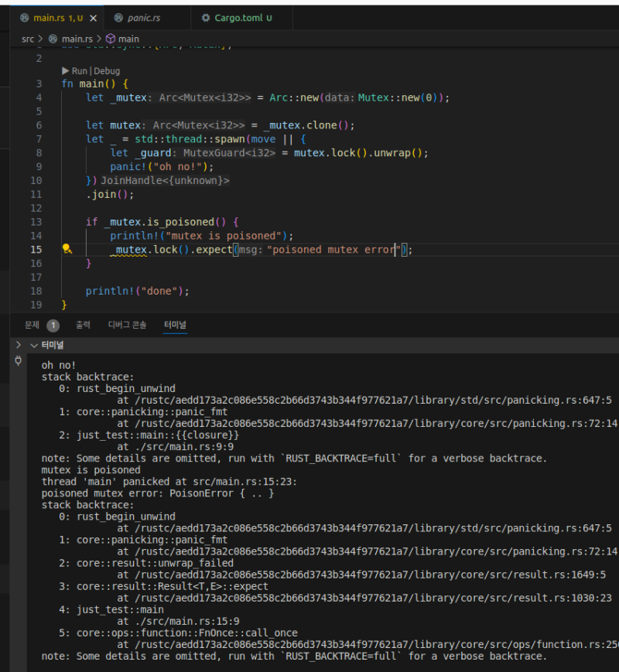Close the main.rs editor tab
This screenshot has width=619, height=672.
pyautogui.click(x=94, y=18)
